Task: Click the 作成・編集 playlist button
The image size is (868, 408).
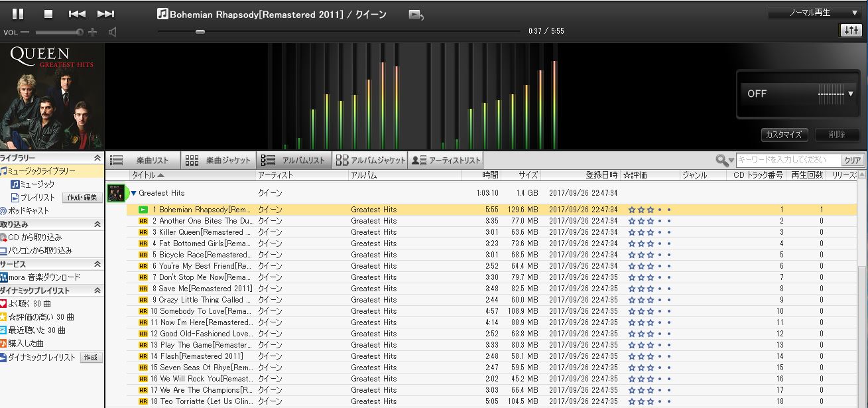Action: point(82,198)
